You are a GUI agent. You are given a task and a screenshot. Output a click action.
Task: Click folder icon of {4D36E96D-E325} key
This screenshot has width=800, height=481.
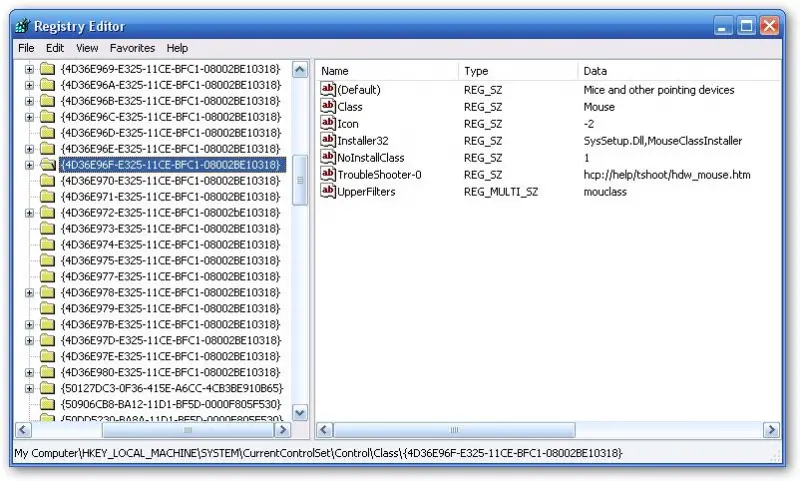click(47, 133)
